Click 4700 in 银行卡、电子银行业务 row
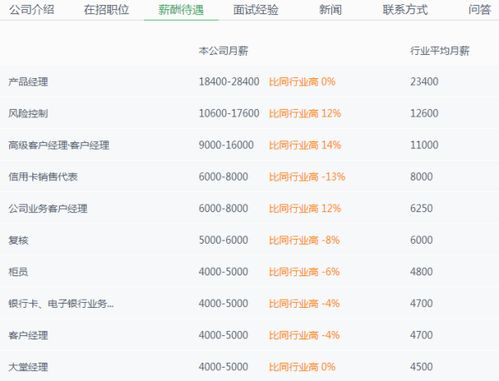This screenshot has width=499, height=381. pos(422,303)
